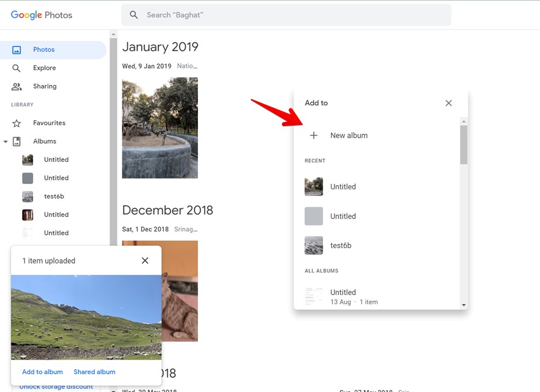The height and width of the screenshot is (392, 540).
Task: Select the Albums icon in the sidebar
Action: (x=16, y=141)
